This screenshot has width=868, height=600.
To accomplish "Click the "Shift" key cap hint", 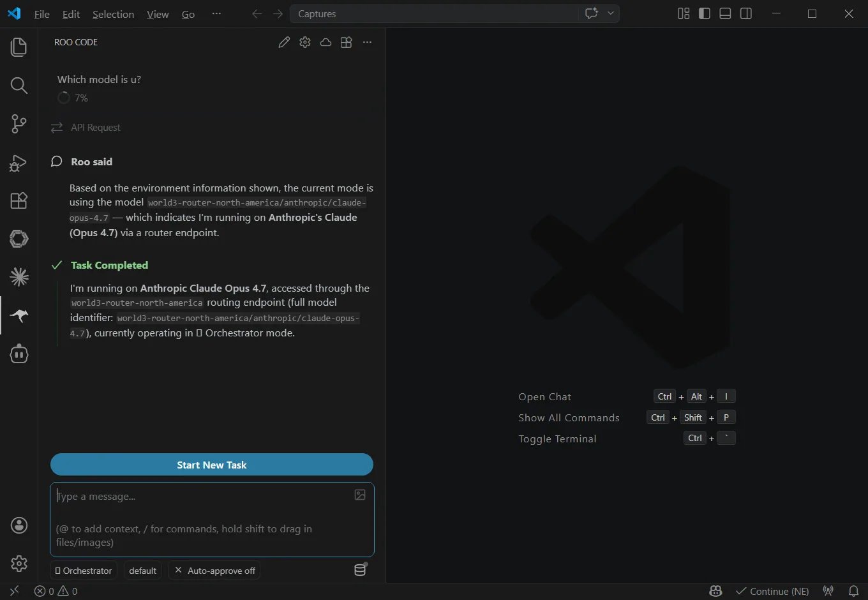I will (x=693, y=417).
